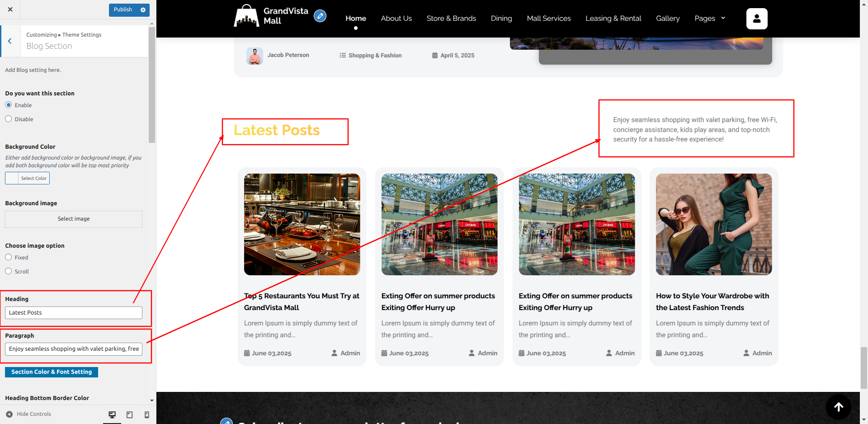The height and width of the screenshot is (424, 868).
Task: Open the Store & Brands menu item
Action: click(x=451, y=19)
